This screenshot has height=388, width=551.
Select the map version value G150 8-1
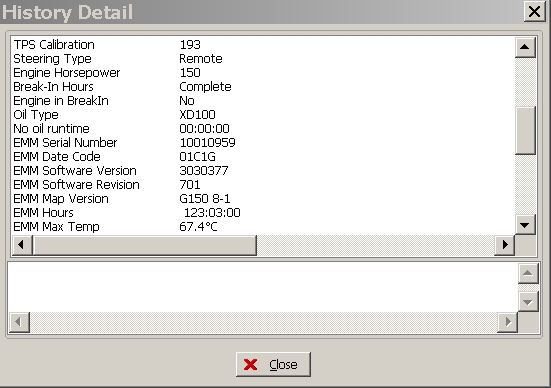pos(205,199)
